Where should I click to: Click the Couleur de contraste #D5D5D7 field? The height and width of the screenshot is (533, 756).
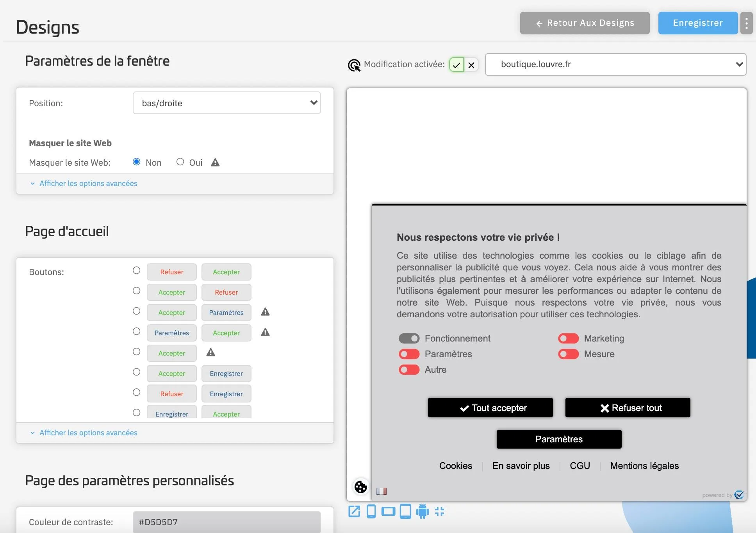tap(227, 522)
